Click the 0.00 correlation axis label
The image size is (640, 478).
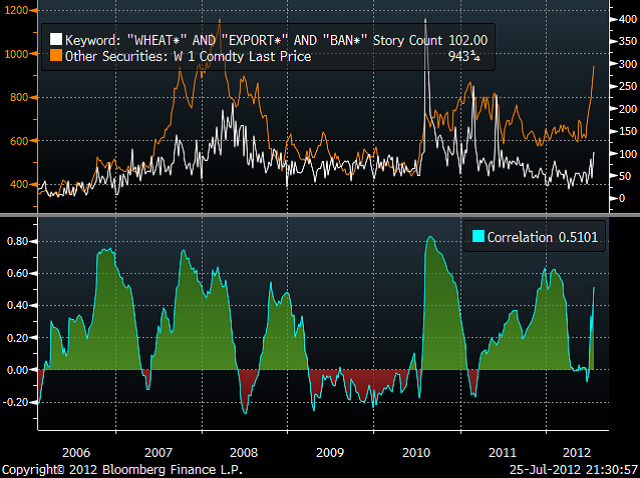point(16,370)
